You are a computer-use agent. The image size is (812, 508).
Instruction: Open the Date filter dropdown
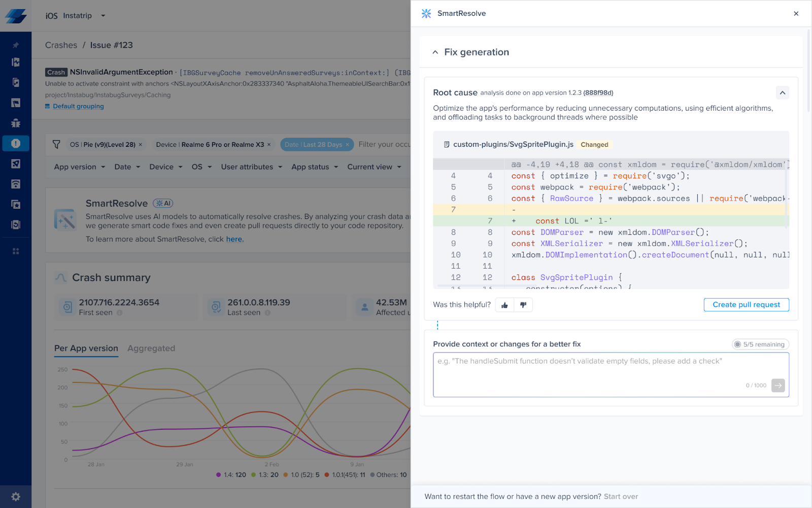point(127,167)
